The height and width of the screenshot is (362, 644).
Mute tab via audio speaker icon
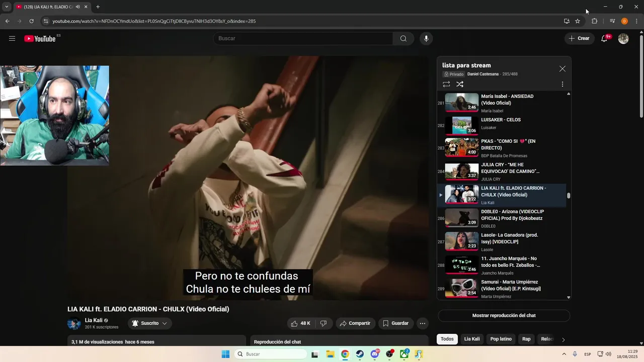77,7
